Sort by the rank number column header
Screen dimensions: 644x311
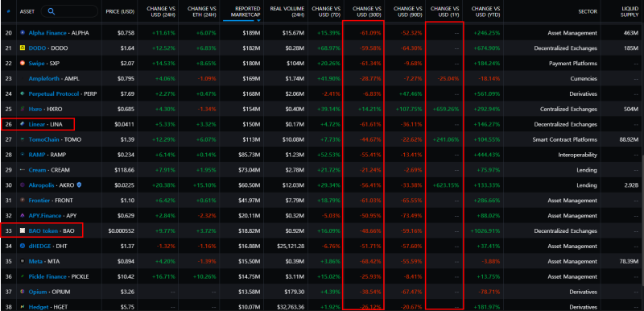pos(9,11)
